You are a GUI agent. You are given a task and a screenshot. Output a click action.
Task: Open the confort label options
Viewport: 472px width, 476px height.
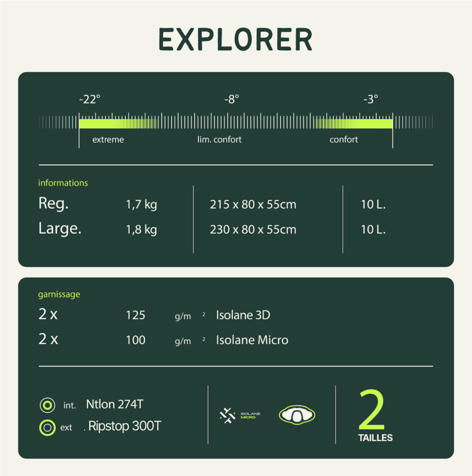[344, 139]
